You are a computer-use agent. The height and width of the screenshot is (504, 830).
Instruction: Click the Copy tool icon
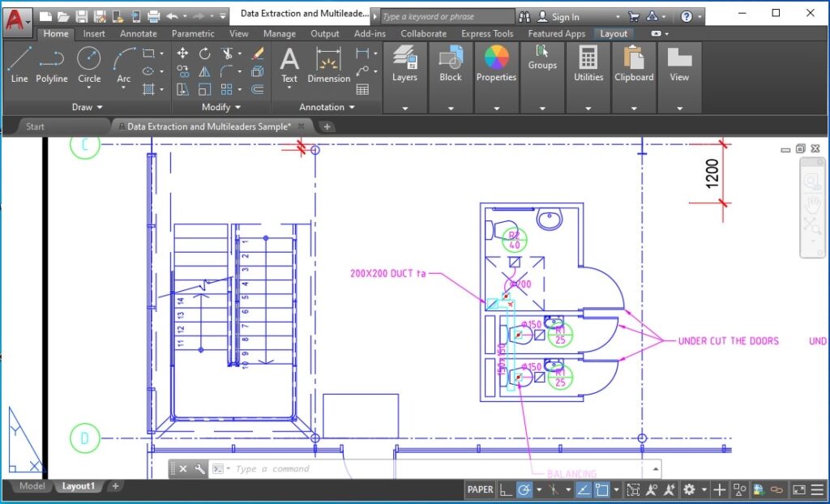[182, 71]
